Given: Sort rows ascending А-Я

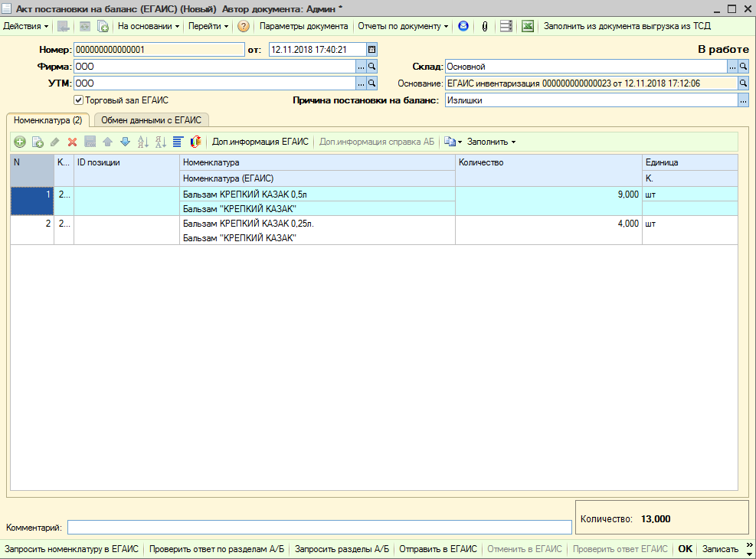Looking at the screenshot, I should pos(142,142).
